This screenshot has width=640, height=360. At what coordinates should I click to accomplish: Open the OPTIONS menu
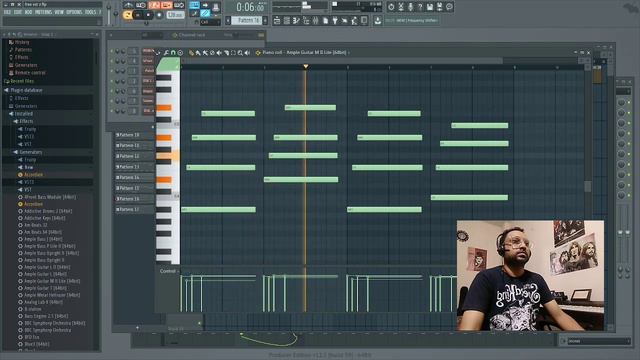74,12
